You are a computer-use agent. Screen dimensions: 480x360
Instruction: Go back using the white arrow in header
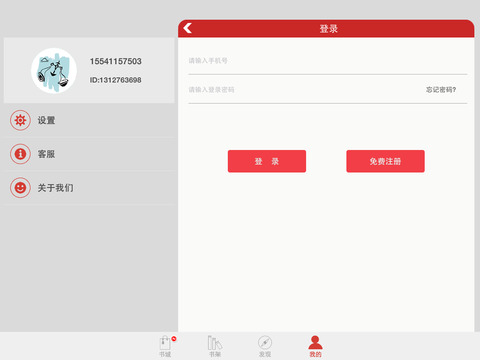187,28
